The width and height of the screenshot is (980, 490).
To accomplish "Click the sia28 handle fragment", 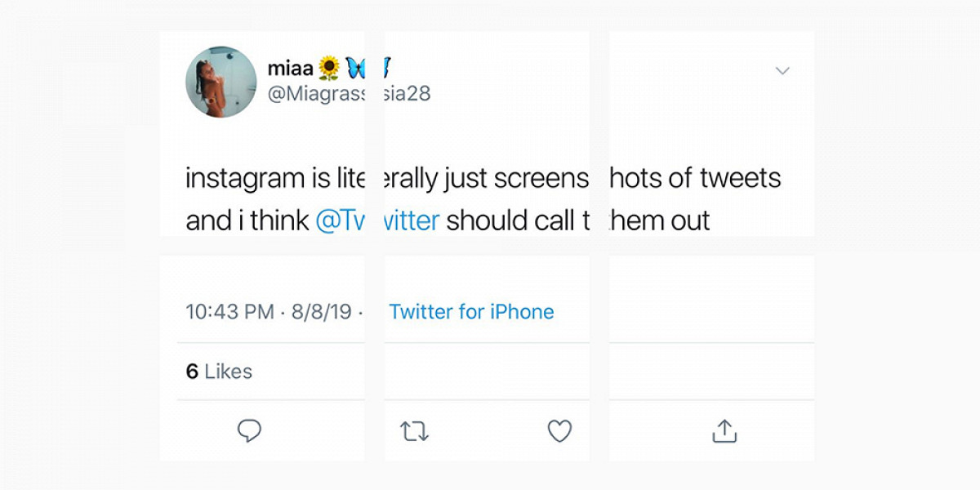I will click(x=408, y=94).
